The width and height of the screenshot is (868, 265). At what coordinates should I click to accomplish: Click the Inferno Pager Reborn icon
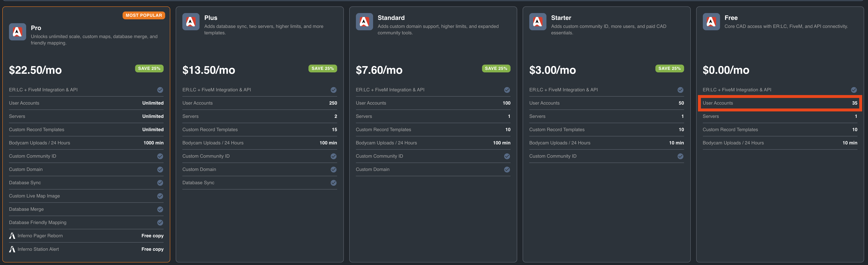coord(12,236)
